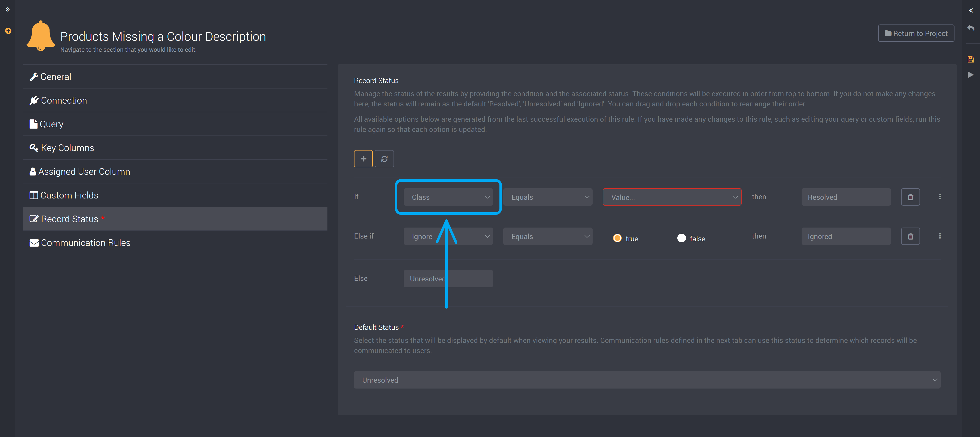This screenshot has width=980, height=437.
Task: Select 'false' radio button in Else if row
Action: [682, 238]
